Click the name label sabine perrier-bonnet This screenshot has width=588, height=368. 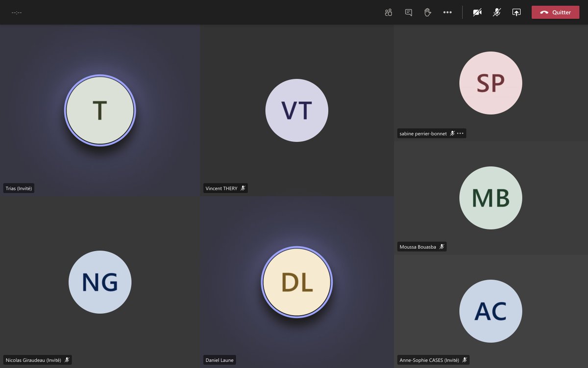tap(423, 133)
